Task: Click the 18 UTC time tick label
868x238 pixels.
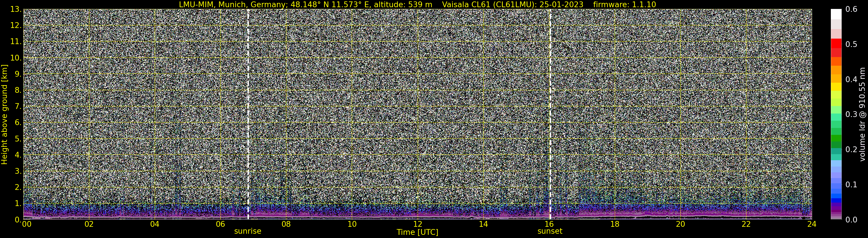Action: coord(614,224)
